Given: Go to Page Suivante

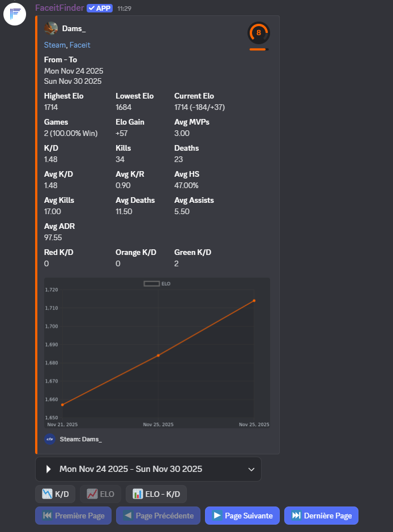Looking at the screenshot, I should coord(242,516).
